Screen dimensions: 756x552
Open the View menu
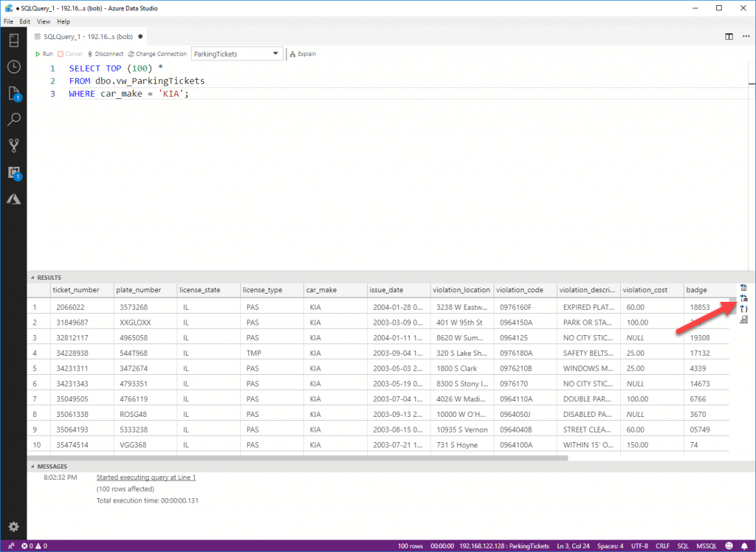[44, 21]
